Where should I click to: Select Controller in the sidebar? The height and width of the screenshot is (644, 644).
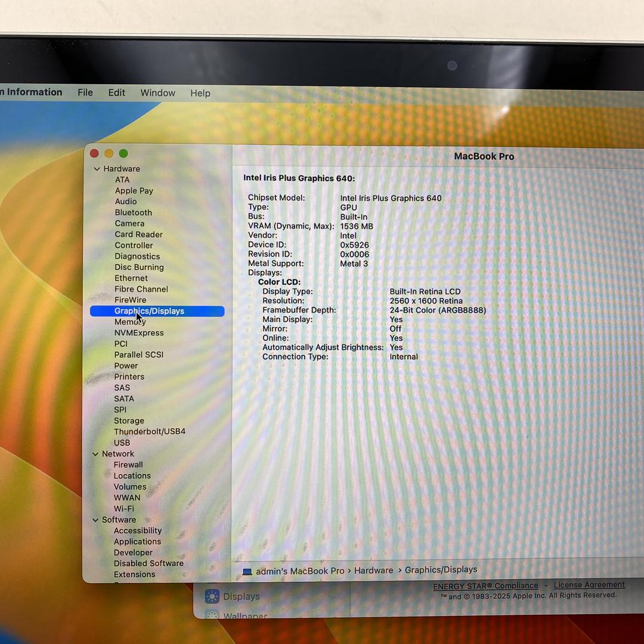click(x=134, y=245)
